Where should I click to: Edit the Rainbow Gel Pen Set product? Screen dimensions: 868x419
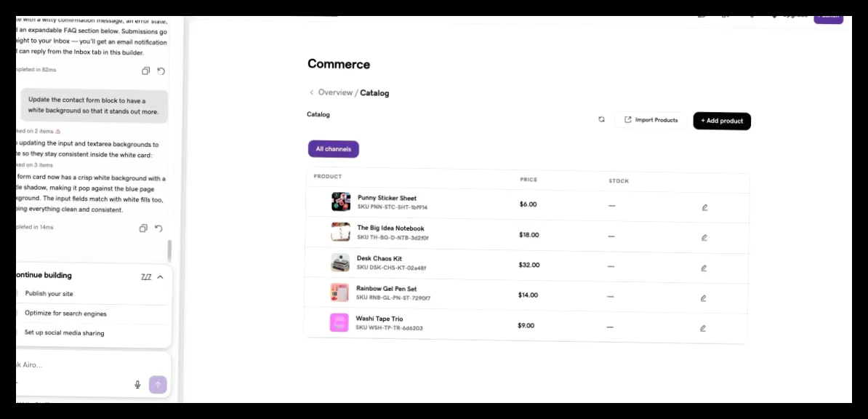click(x=703, y=298)
